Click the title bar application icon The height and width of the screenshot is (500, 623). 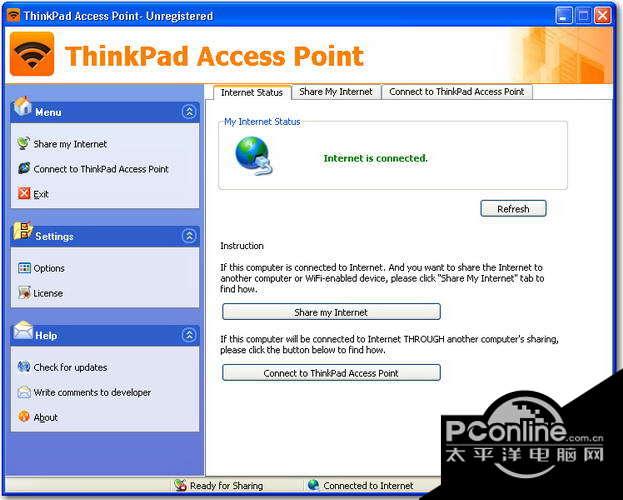[x=13, y=16]
